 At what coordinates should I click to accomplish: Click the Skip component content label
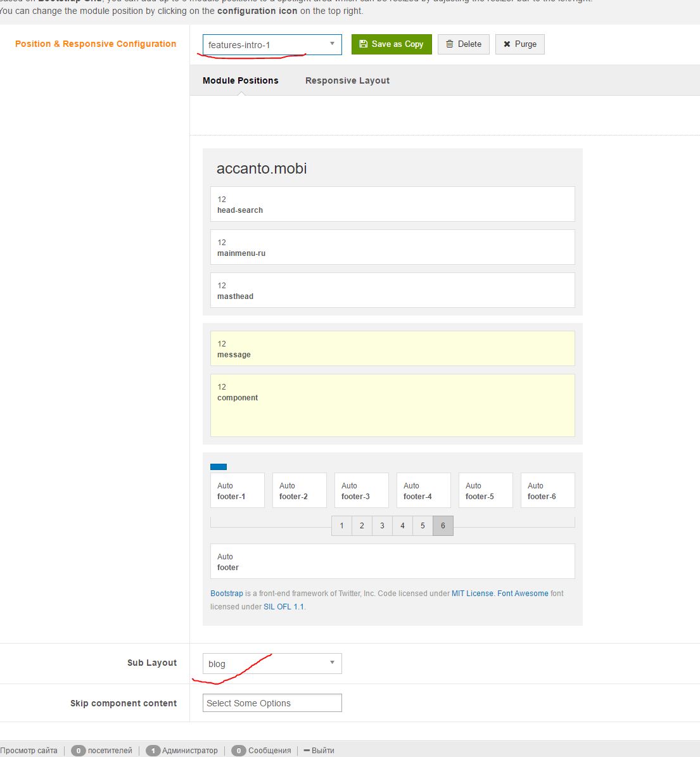click(x=124, y=703)
